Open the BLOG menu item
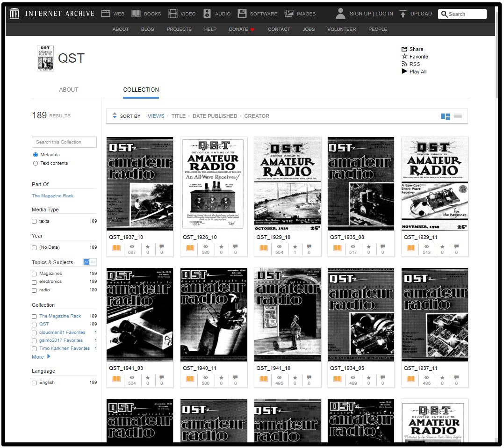This screenshot has height=448, width=504. [x=148, y=29]
